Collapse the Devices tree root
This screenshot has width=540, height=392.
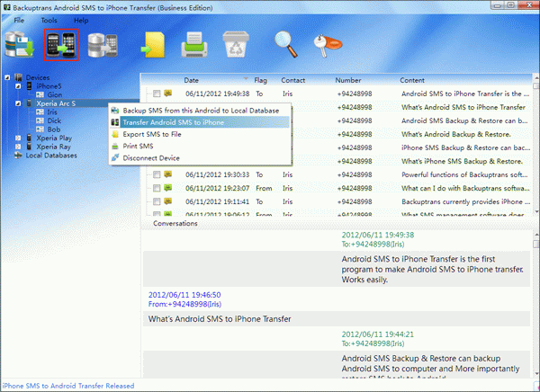tap(7, 77)
